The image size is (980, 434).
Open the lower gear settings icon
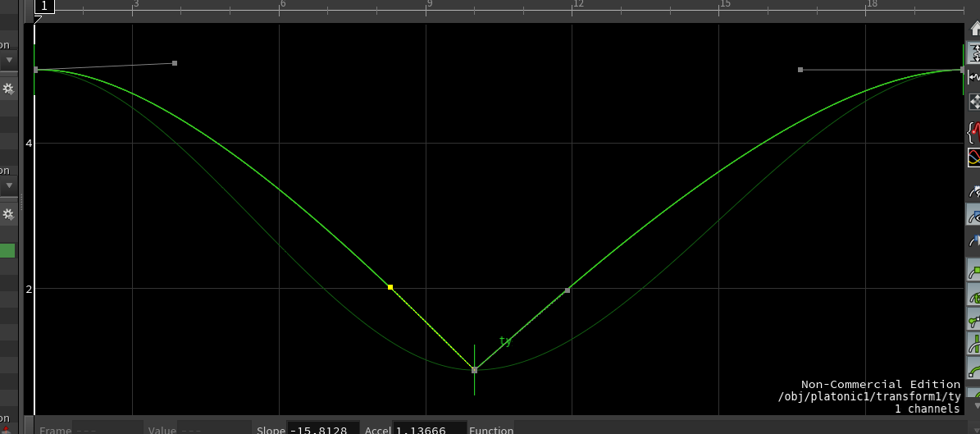(8, 214)
